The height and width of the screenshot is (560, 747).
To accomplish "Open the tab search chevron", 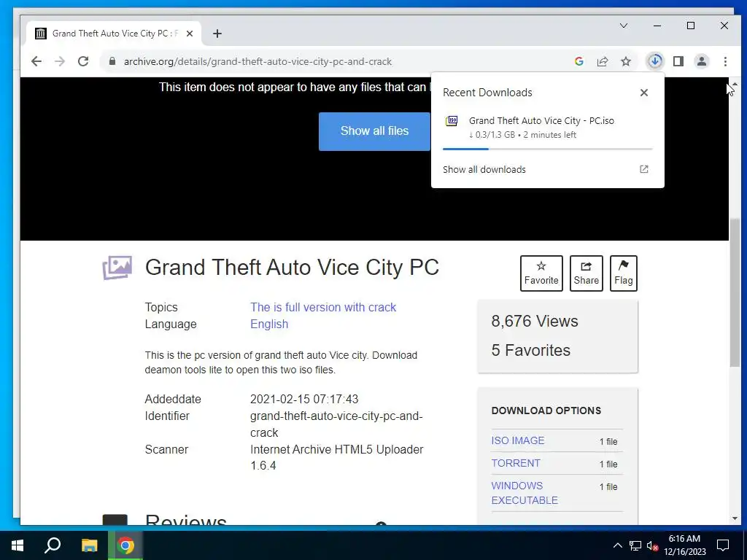I will coord(624,26).
